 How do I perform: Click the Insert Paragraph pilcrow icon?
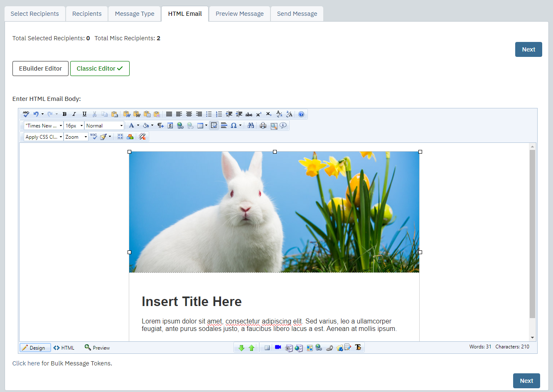click(160, 125)
